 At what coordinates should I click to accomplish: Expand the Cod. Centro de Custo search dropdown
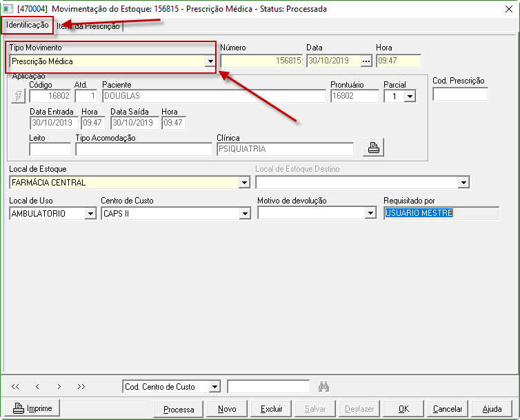214,386
